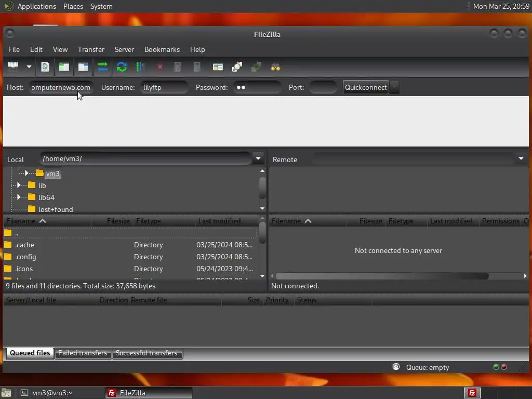Open the Site Manager icon
The height and width of the screenshot is (399, 532).
click(x=13, y=66)
